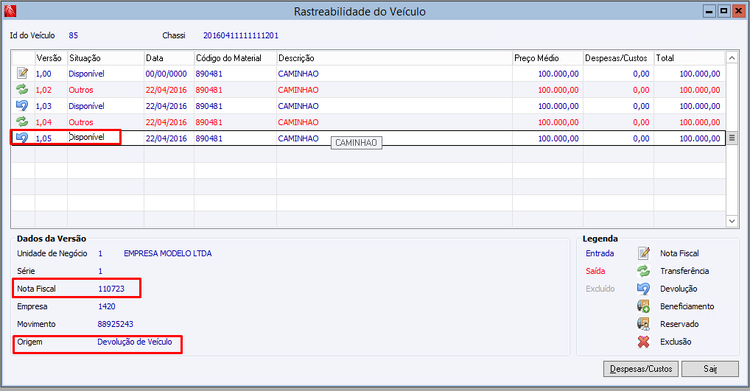Click the application logo in title bar
Image resolution: width=750 pixels, height=391 pixels.
coord(10,11)
